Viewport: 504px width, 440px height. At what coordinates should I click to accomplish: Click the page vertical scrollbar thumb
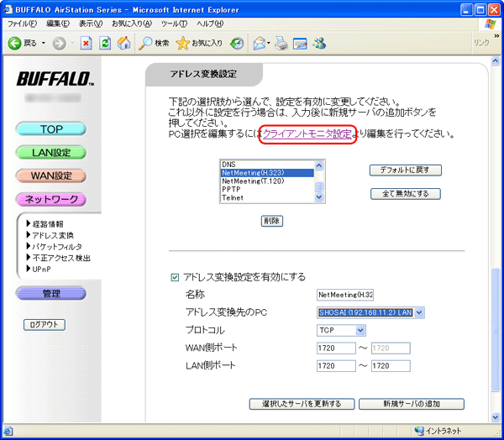(496, 330)
